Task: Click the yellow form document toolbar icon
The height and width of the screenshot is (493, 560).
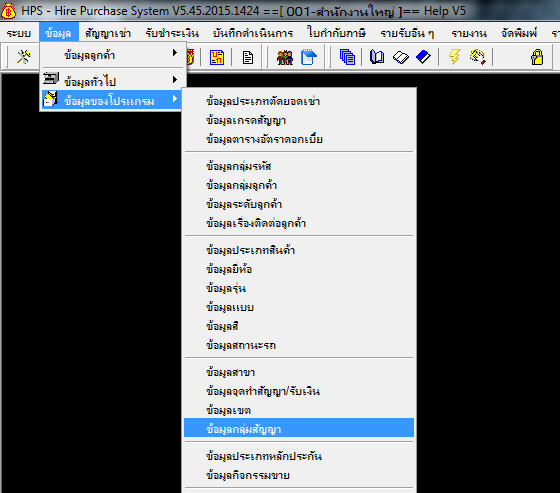Action: click(x=217, y=57)
